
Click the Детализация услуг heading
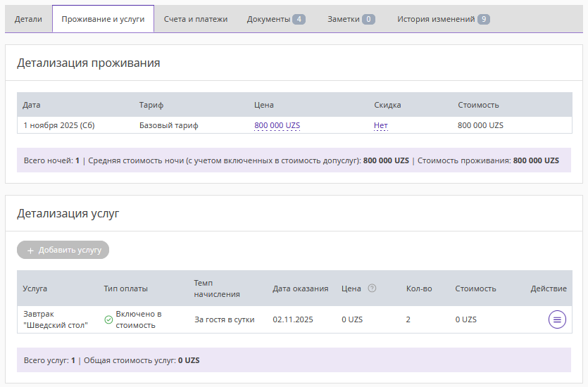(x=68, y=213)
